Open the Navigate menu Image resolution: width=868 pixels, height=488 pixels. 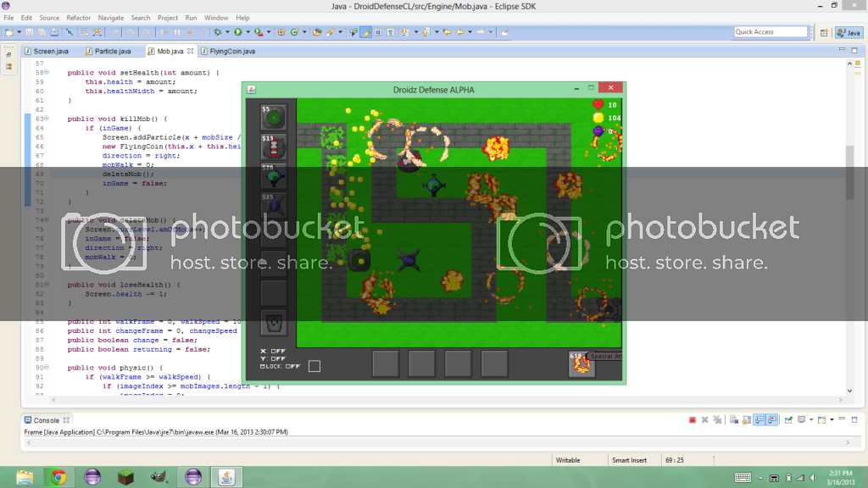click(111, 18)
